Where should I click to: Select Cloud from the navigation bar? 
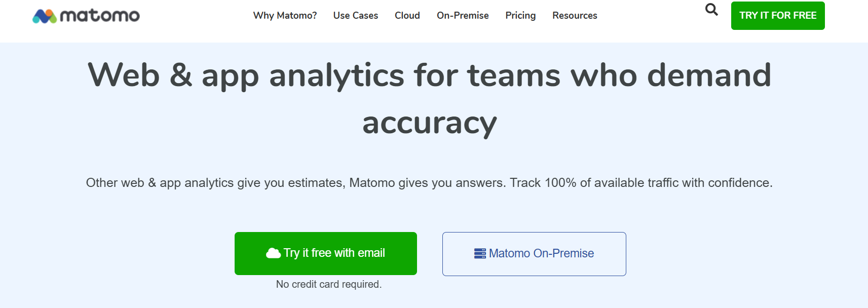coord(407,16)
